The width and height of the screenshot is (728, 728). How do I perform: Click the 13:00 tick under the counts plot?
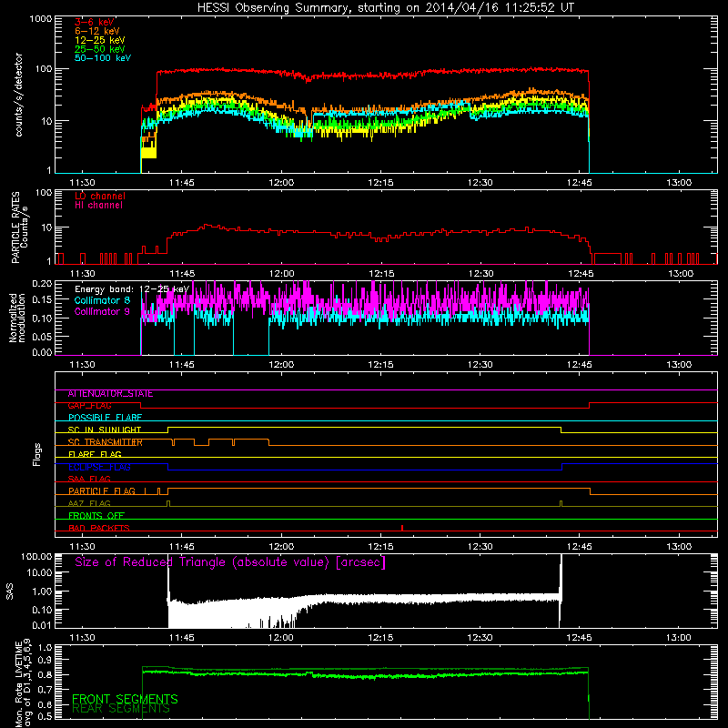pyautogui.click(x=679, y=183)
